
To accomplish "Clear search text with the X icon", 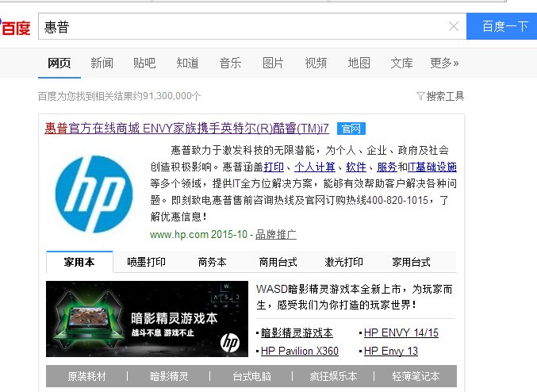I will point(454,26).
